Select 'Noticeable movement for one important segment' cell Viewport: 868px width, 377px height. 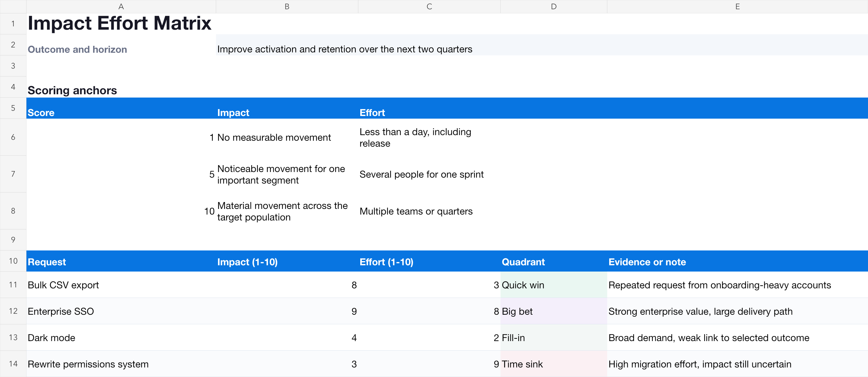click(287, 174)
